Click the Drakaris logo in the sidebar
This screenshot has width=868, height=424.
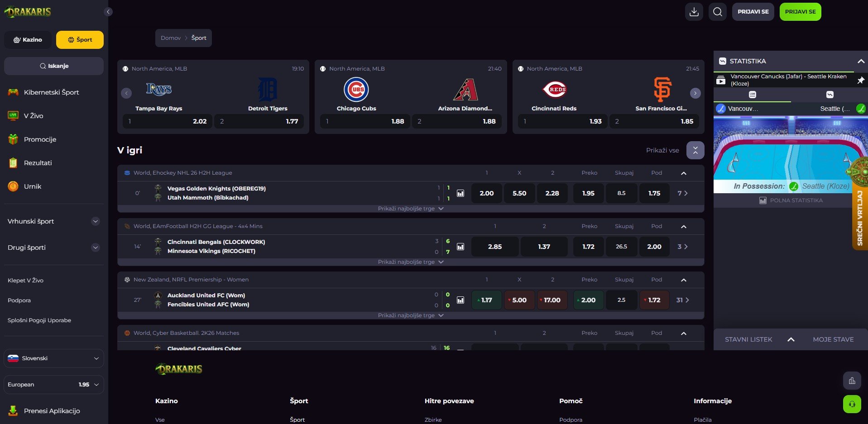tap(28, 12)
